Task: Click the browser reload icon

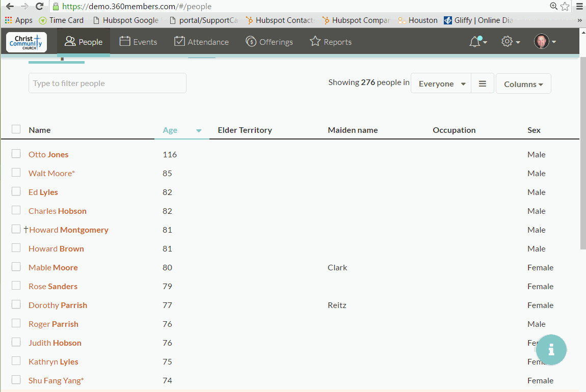Action: tap(39, 6)
